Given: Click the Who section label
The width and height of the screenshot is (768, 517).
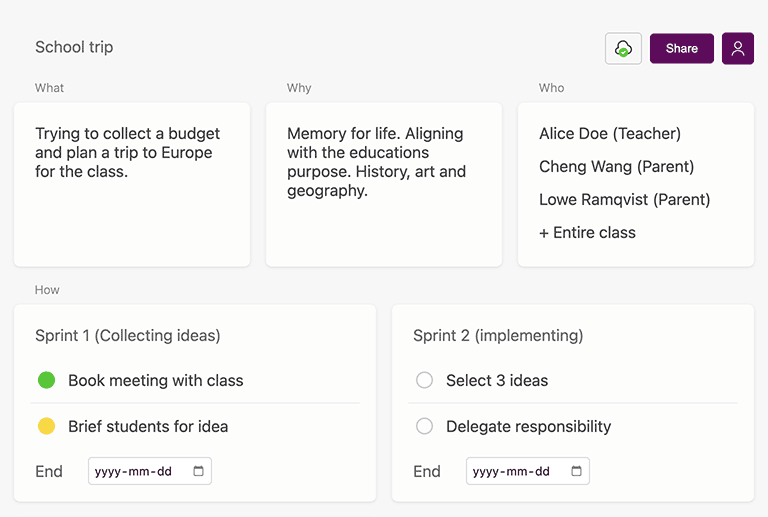Looking at the screenshot, I should click(x=552, y=88).
